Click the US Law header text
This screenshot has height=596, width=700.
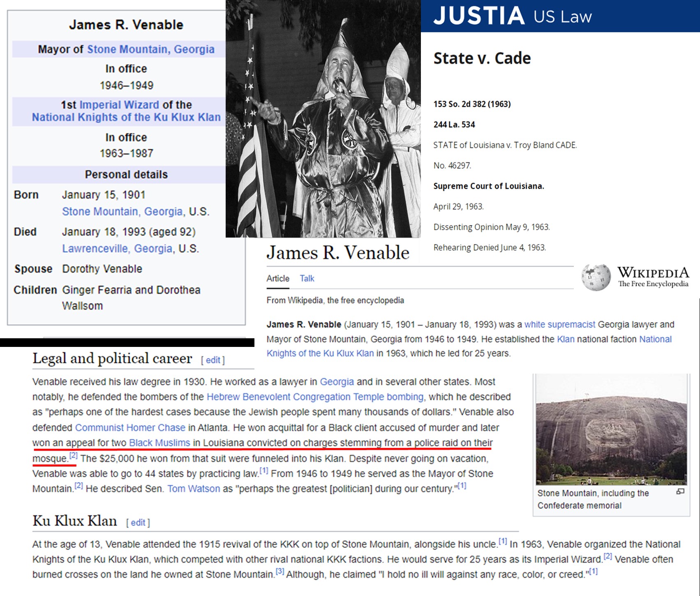pyautogui.click(x=563, y=17)
